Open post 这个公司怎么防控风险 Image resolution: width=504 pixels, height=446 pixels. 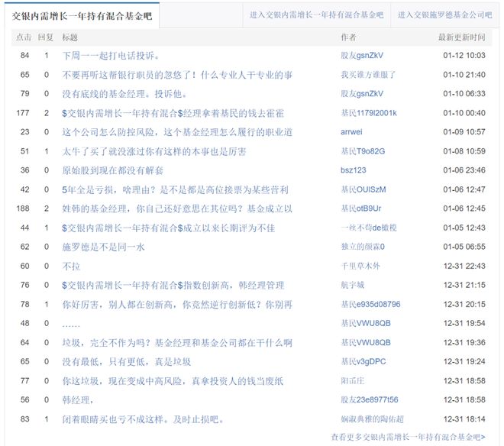[177, 132]
